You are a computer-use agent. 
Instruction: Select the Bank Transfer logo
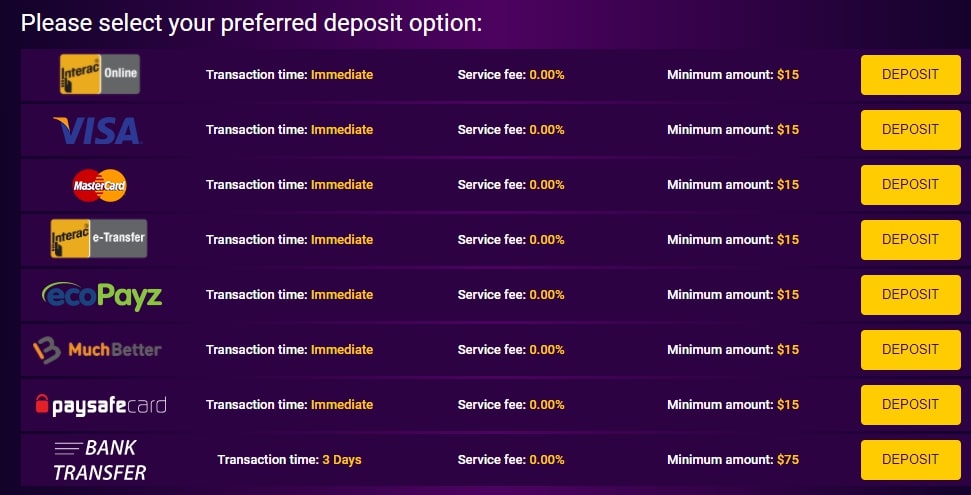(99, 460)
